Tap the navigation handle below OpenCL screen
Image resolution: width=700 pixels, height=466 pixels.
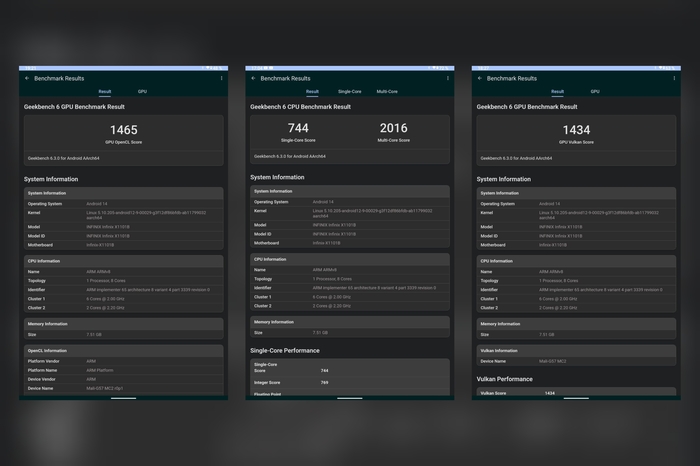[x=124, y=397]
